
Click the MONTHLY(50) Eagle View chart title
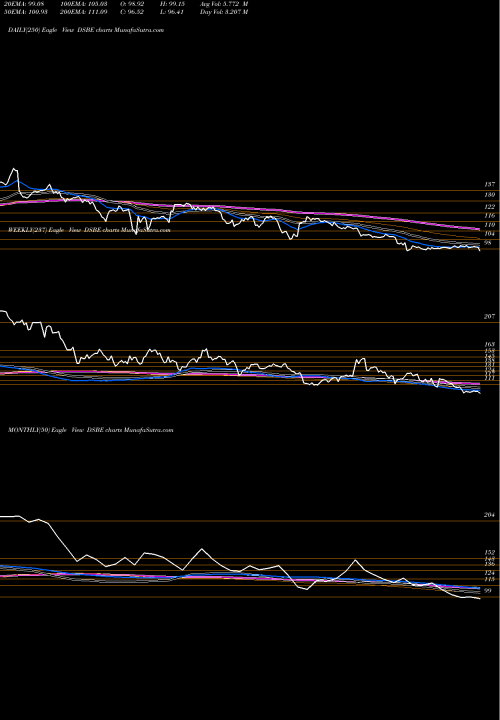coord(90,430)
